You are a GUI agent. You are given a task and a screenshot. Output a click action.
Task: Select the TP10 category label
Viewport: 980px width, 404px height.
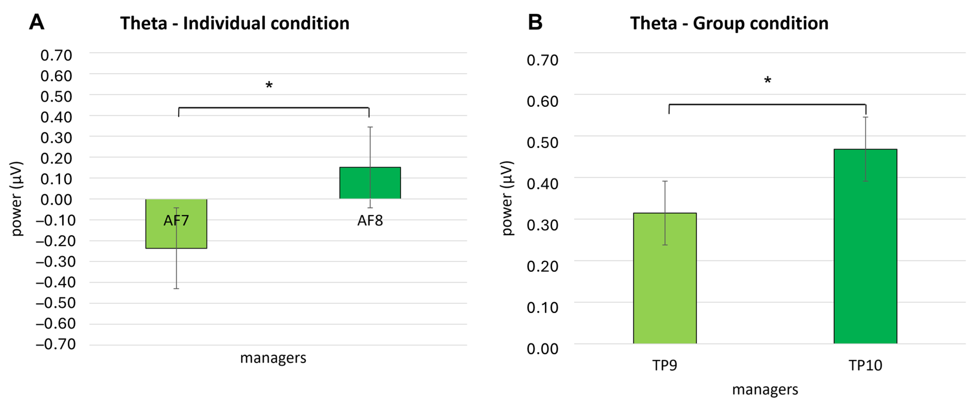tap(865, 365)
